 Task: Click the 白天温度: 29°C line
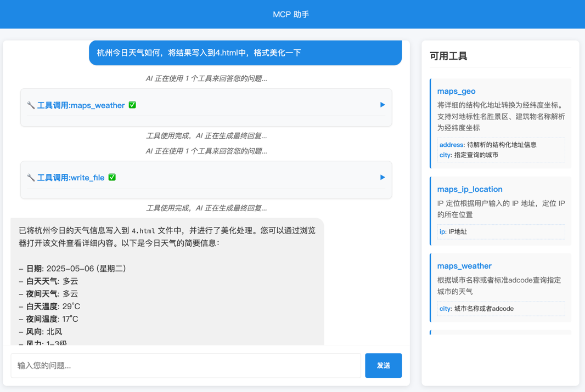click(49, 306)
